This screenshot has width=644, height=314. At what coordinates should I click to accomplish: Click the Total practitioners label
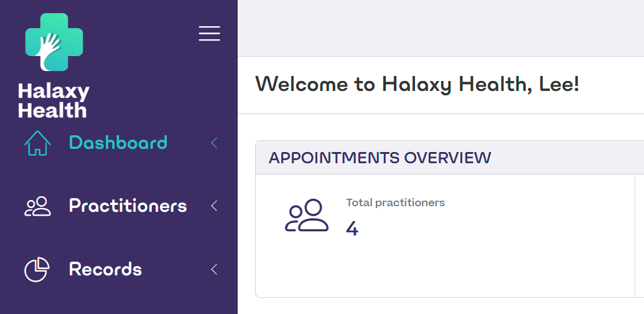395,202
